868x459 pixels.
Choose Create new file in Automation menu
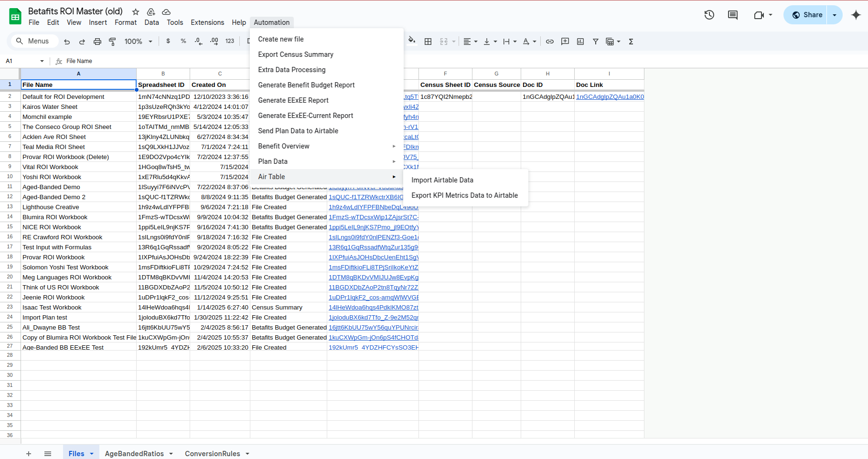(327, 39)
